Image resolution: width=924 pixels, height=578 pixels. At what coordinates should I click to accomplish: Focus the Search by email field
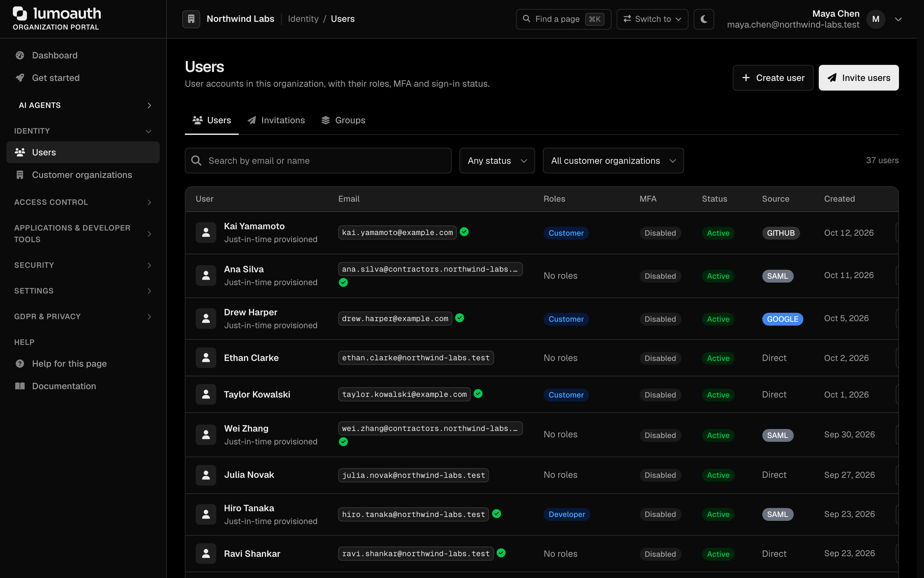point(318,161)
